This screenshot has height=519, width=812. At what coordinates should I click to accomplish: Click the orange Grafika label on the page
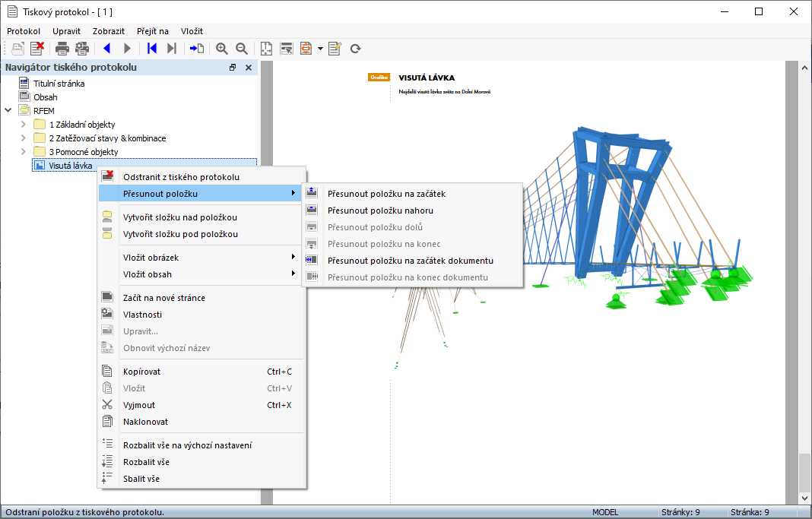[x=379, y=77]
